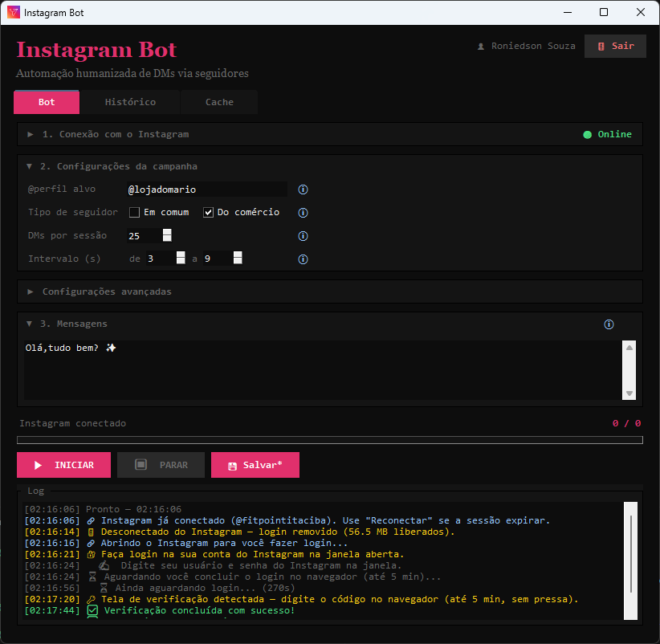Click the log line 'Faça login na sua conta'
The width and height of the screenshot is (660, 644).
pos(214,554)
